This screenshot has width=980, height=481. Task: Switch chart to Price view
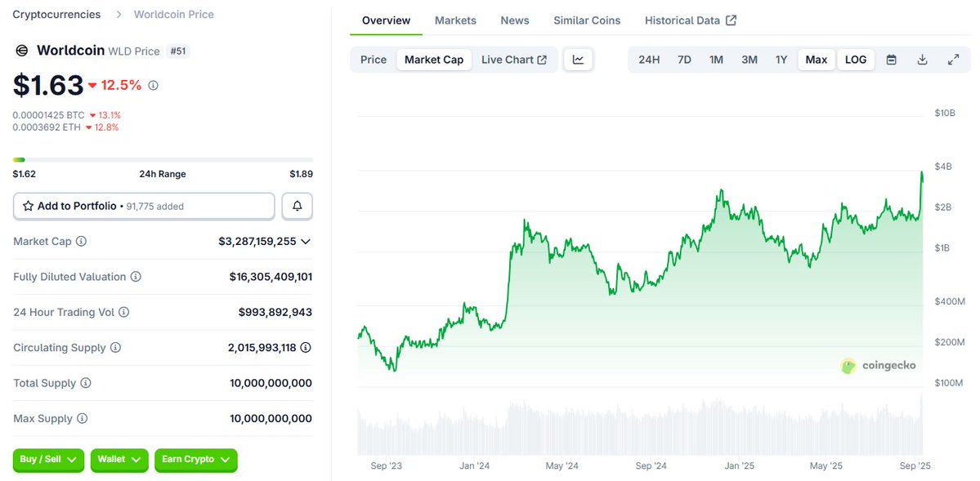374,60
